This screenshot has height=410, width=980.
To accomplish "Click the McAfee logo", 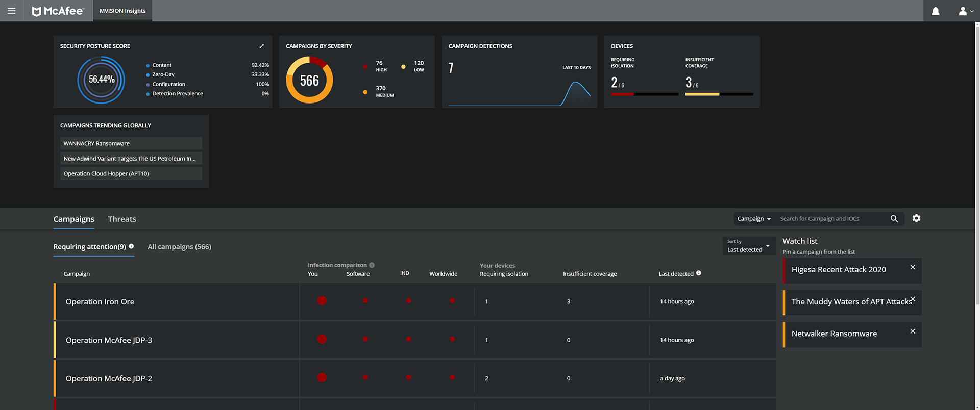I will [x=58, y=11].
